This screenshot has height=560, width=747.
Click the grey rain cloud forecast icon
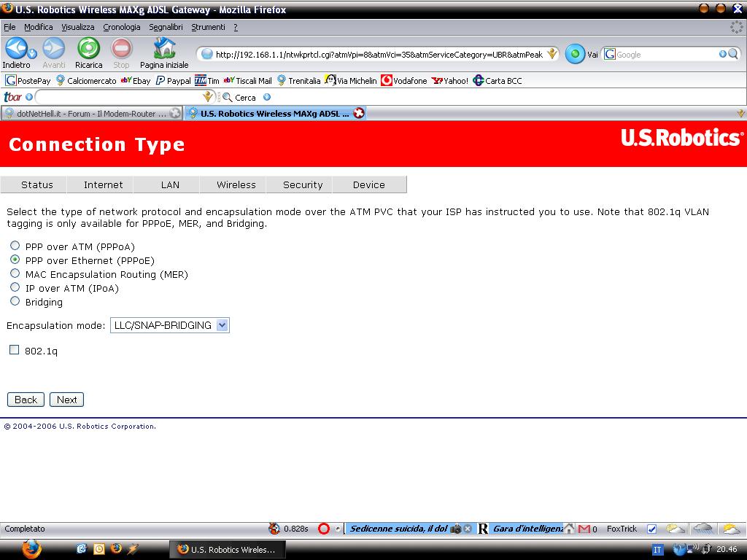pos(703,528)
